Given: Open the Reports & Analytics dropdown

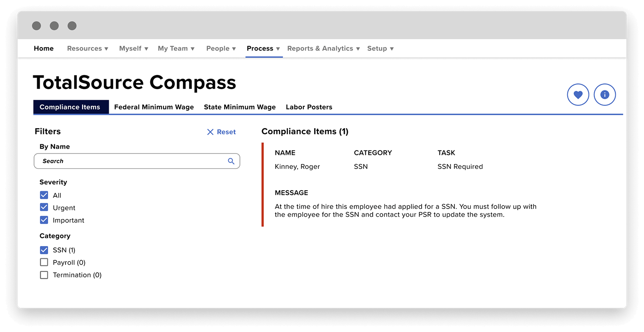Looking at the screenshot, I should tap(323, 48).
